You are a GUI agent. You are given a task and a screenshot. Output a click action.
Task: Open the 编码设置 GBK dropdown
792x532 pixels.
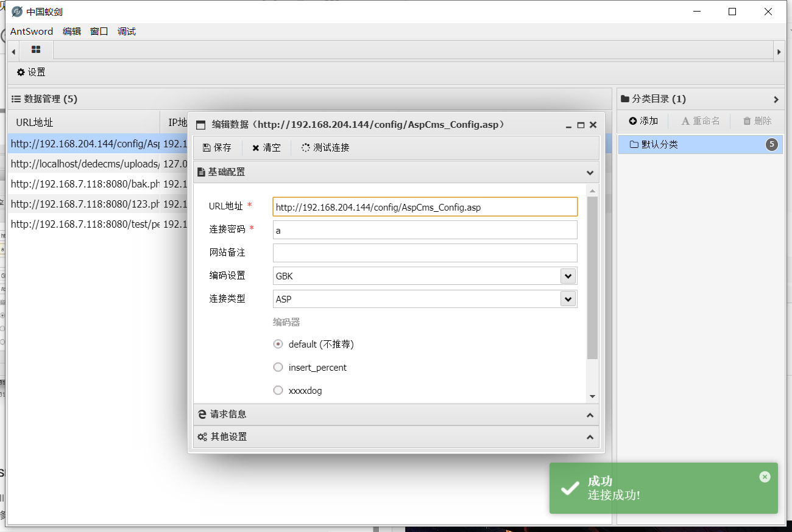(x=568, y=276)
